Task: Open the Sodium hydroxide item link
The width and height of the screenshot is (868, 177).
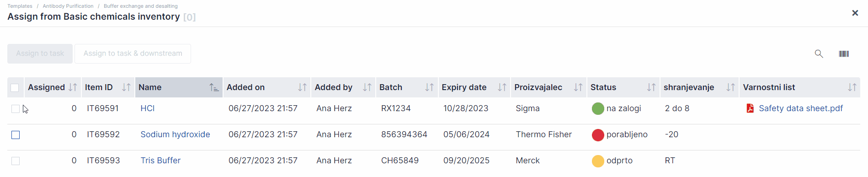Action: (x=175, y=134)
